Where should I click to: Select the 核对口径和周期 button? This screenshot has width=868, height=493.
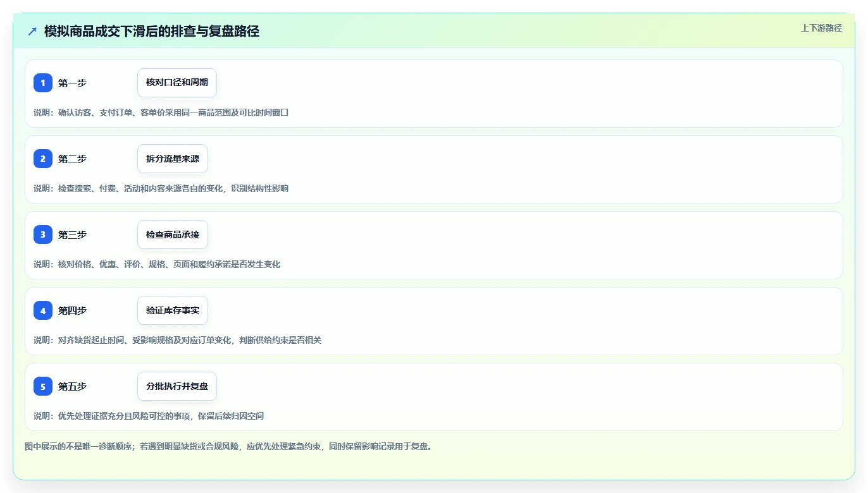177,83
